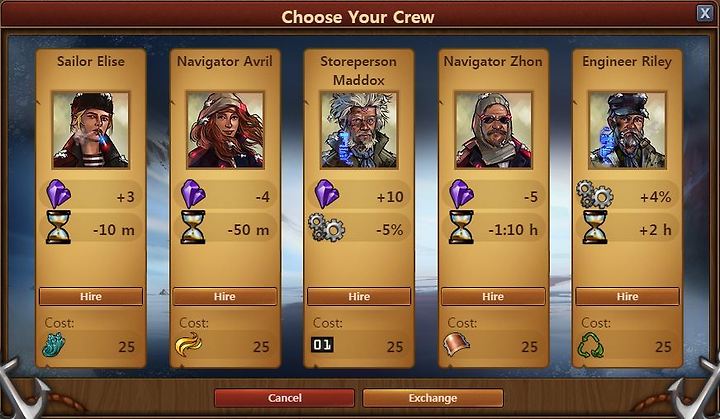Image resolution: width=720 pixels, height=419 pixels.
Task: Open the Exchange option
Action: click(x=433, y=398)
